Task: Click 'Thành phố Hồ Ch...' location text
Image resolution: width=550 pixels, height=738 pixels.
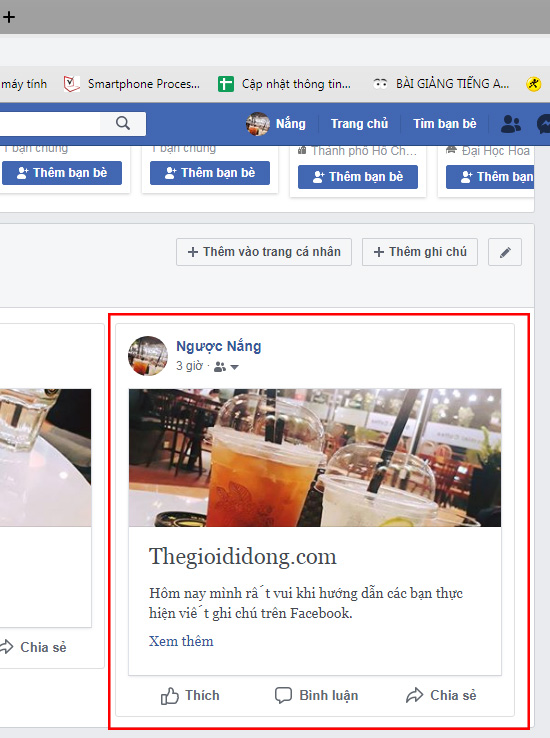Action: pyautogui.click(x=364, y=151)
